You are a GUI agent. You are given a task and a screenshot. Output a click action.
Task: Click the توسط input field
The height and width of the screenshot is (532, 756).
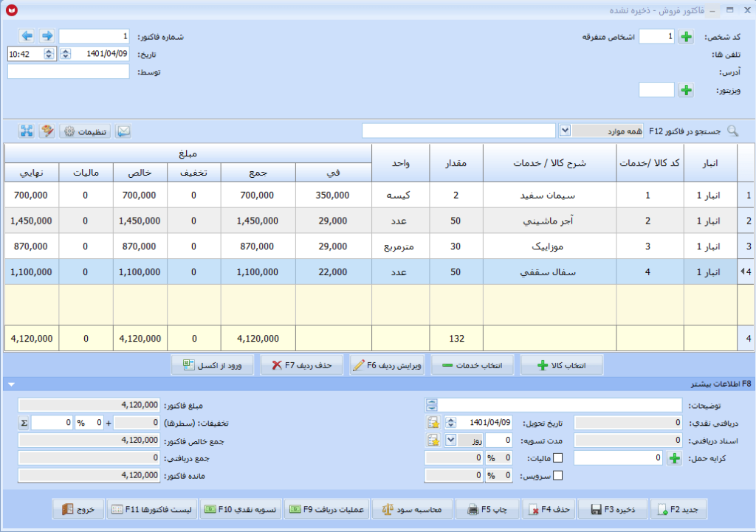click(69, 72)
